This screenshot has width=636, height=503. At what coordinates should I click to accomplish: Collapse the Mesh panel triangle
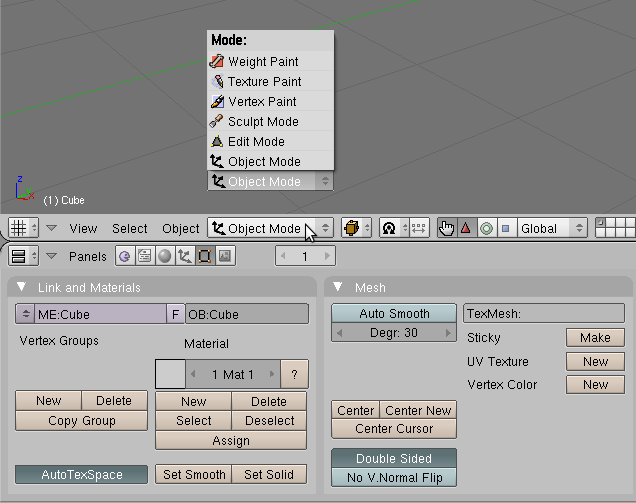[x=338, y=288]
